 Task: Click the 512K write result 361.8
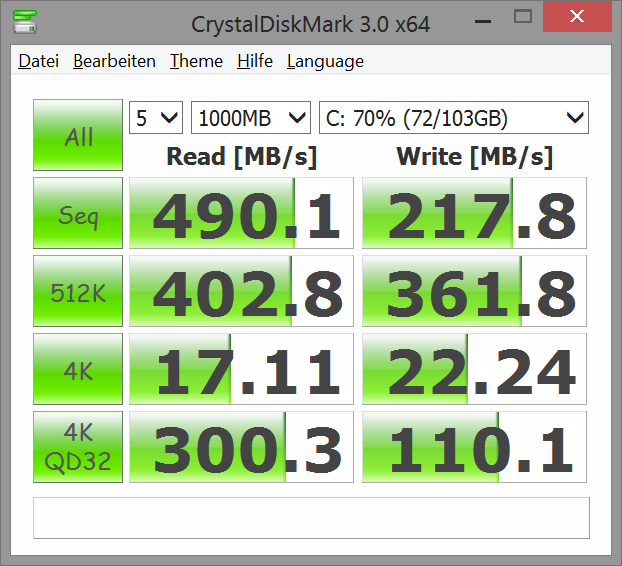pos(474,291)
